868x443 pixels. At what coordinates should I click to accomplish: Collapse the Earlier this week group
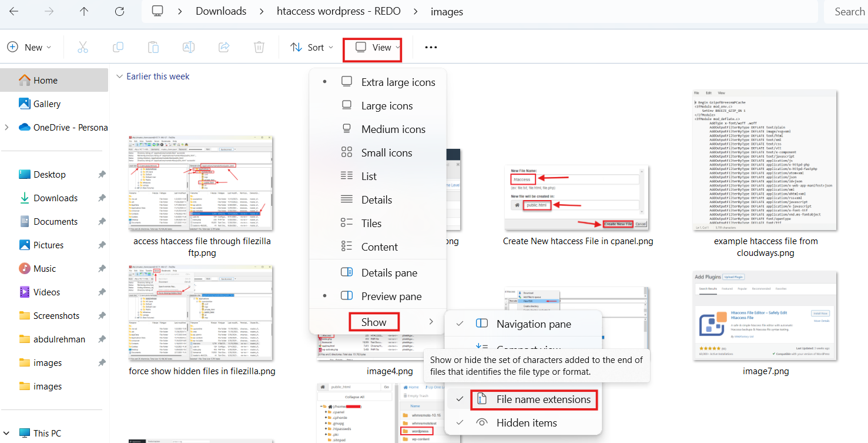(120, 76)
